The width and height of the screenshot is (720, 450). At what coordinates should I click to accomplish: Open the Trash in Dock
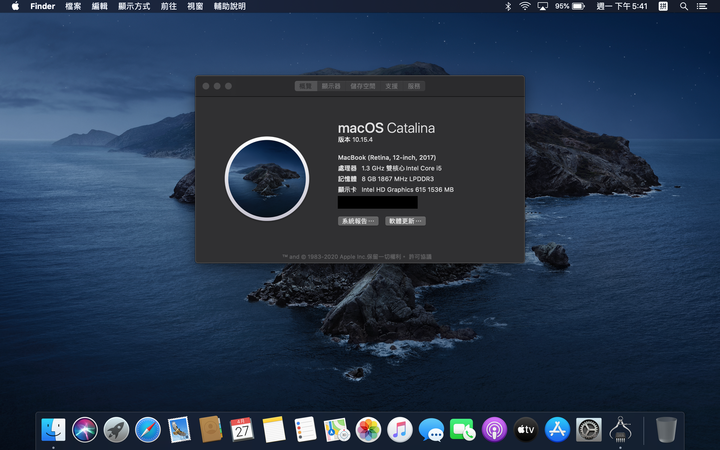(x=666, y=430)
